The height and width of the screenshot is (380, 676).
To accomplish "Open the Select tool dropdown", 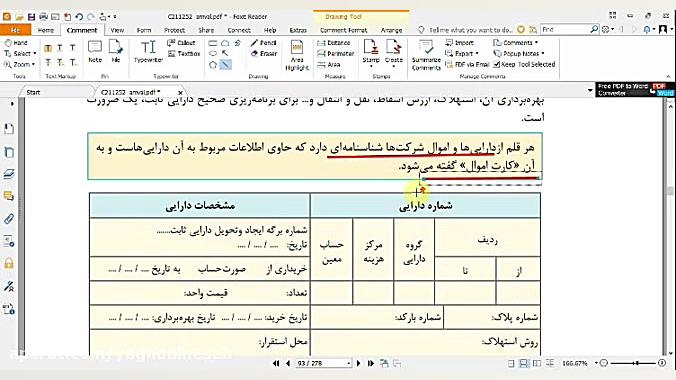I will pos(20,53).
